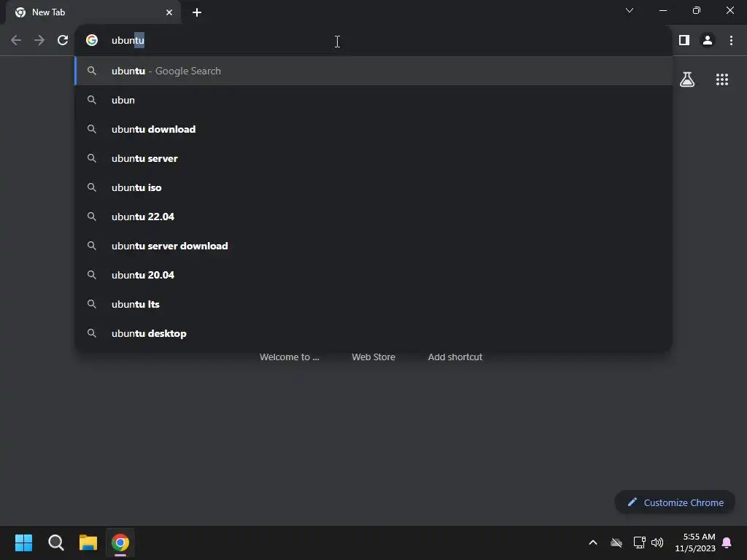The height and width of the screenshot is (560, 747).
Task: Click the browser forward arrow
Action: tap(39, 41)
